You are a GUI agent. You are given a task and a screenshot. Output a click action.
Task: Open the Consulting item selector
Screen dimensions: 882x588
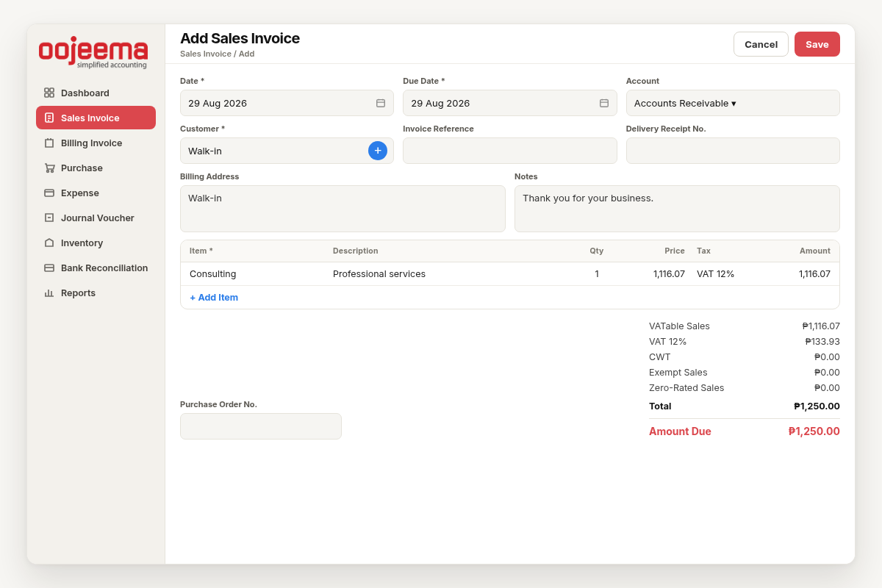pyautogui.click(x=212, y=274)
